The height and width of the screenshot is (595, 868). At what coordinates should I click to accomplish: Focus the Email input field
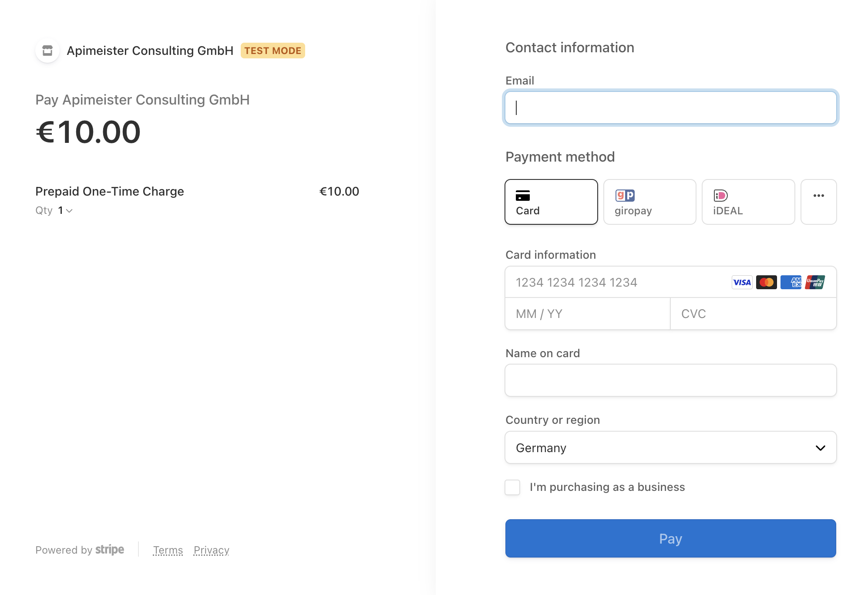(670, 108)
